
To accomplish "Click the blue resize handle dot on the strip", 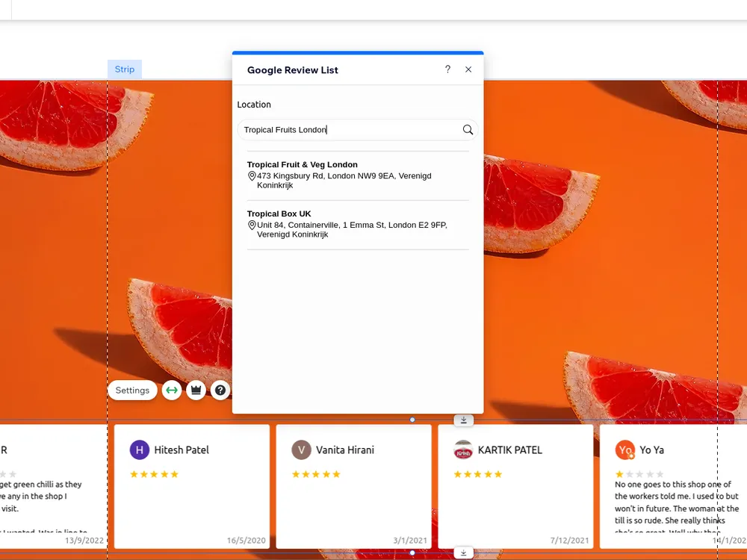I will [412, 420].
